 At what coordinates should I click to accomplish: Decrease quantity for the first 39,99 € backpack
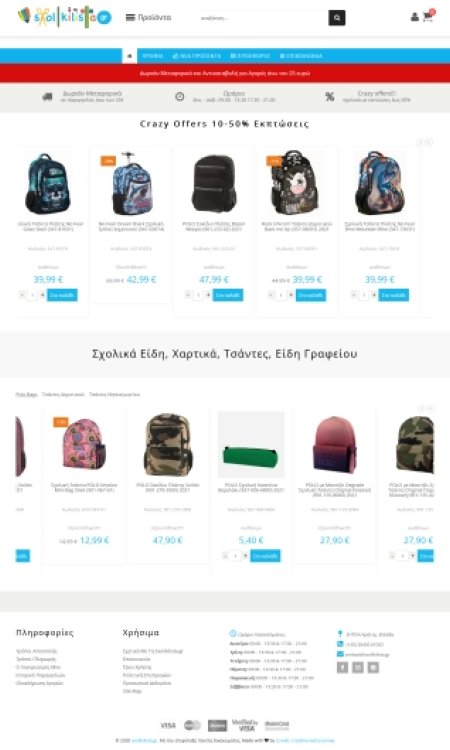tap(22, 295)
